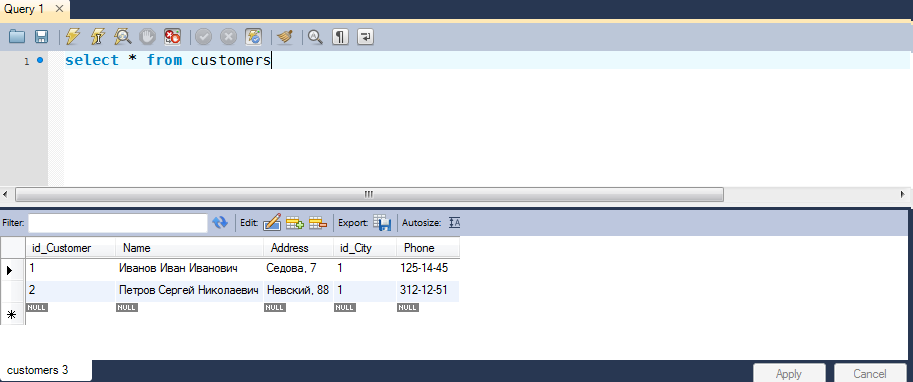Click the row selector arrow of the first row
The width and height of the screenshot is (913, 382).
pos(10,270)
